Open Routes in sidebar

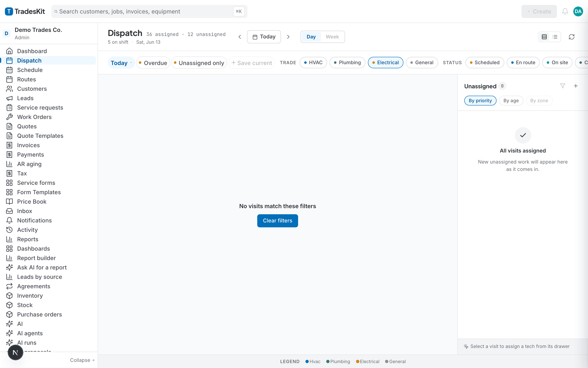pyautogui.click(x=49, y=79)
